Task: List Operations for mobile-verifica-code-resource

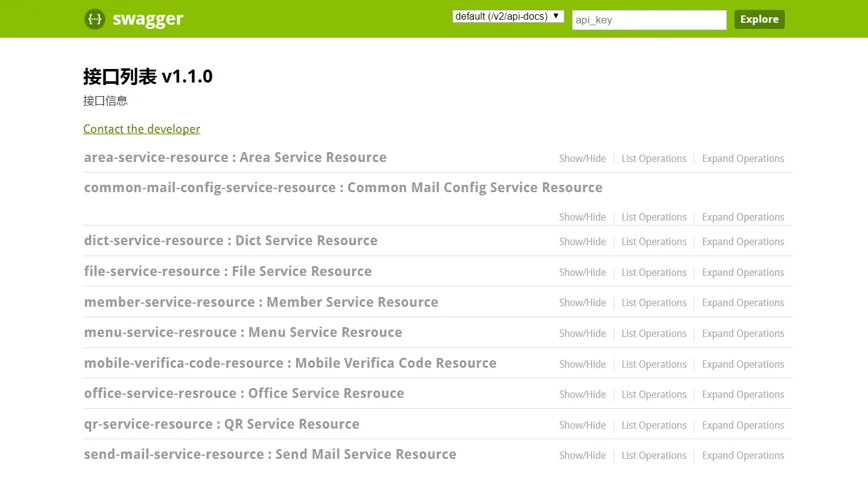Action: tap(654, 364)
